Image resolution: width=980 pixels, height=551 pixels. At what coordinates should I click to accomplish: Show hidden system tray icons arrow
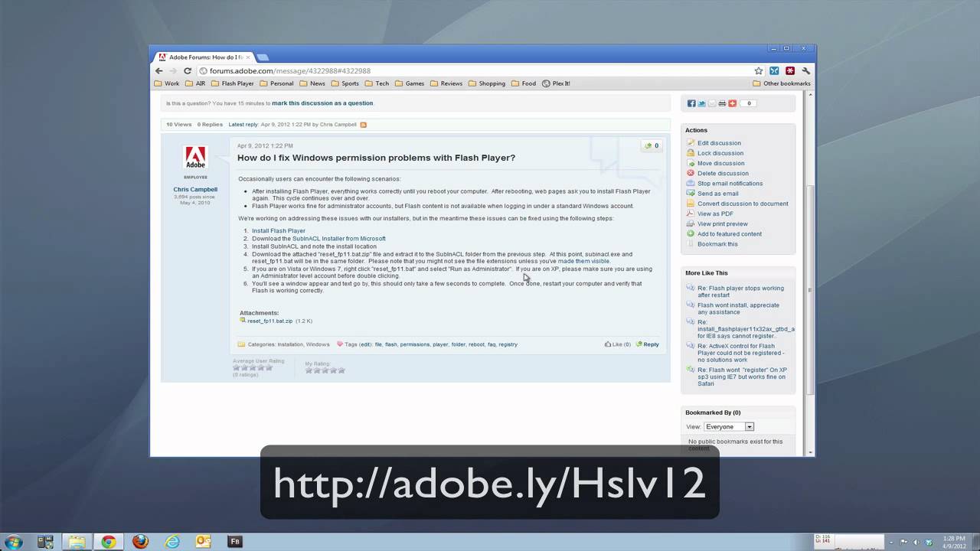893,541
